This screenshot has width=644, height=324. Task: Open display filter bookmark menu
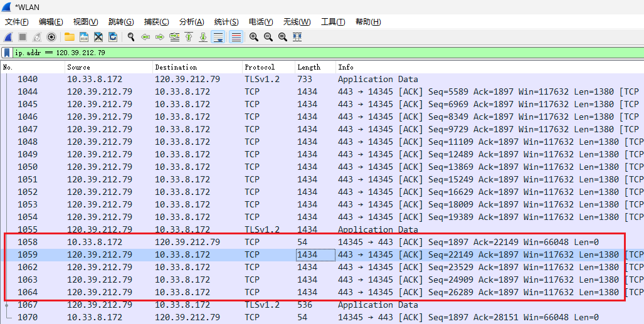[x=8, y=53]
